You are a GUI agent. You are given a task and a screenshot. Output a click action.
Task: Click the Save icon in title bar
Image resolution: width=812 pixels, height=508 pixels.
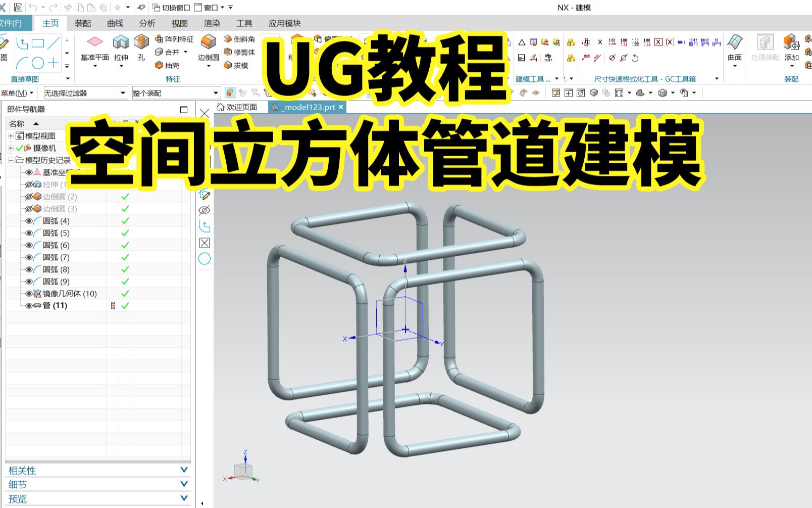coord(18,7)
